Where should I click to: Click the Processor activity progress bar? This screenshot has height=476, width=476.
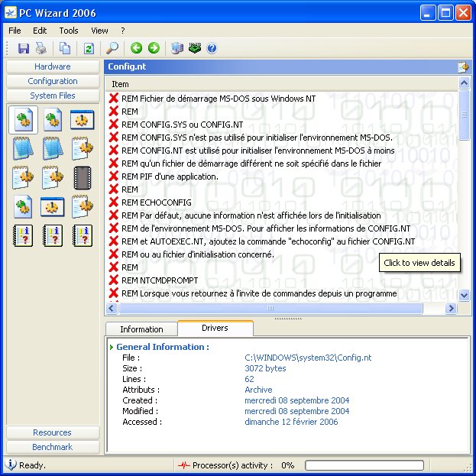click(364, 465)
